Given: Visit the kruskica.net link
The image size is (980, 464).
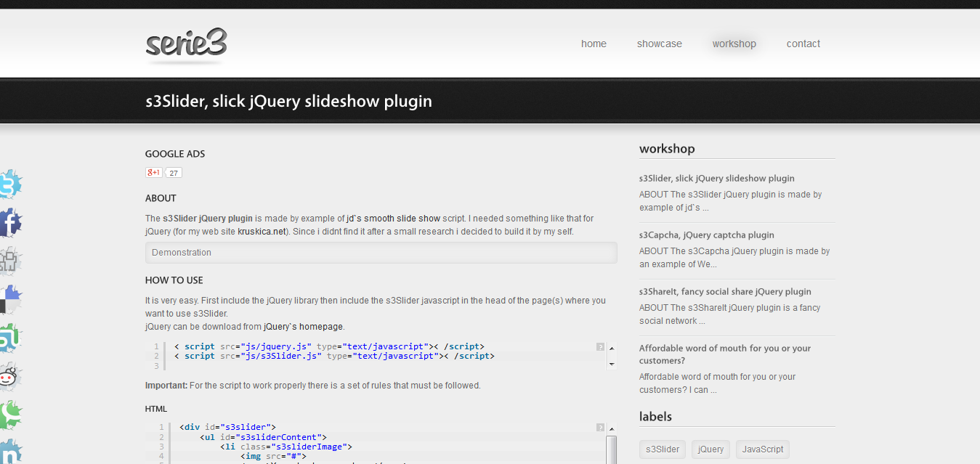Looking at the screenshot, I should (x=263, y=232).
